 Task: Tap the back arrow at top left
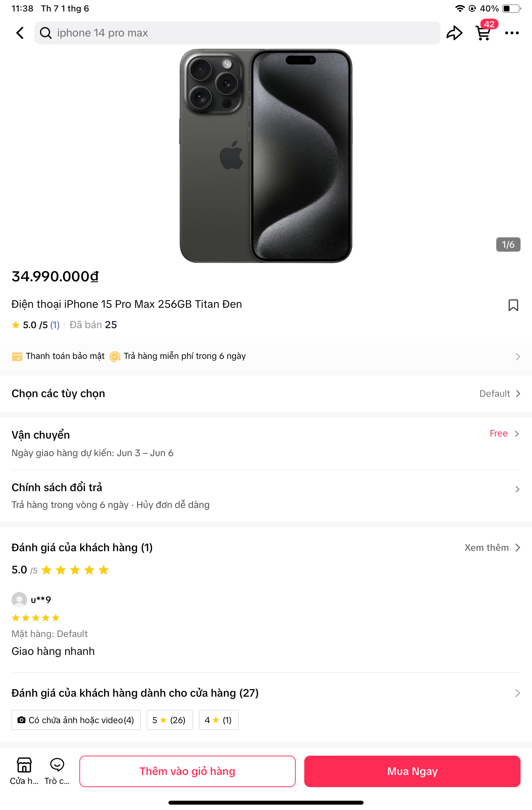[x=20, y=33]
